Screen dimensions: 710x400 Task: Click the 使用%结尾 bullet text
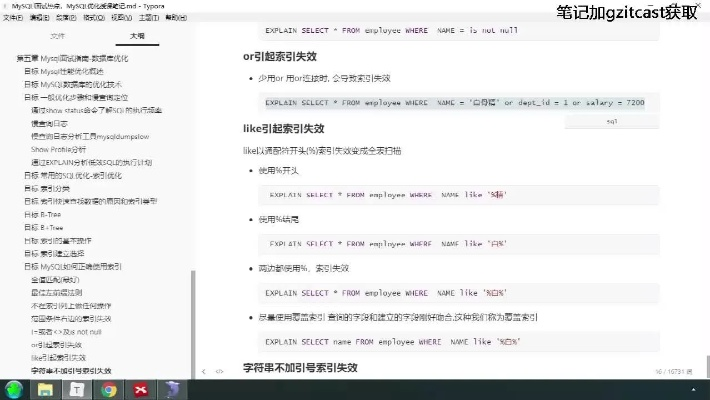coord(278,220)
